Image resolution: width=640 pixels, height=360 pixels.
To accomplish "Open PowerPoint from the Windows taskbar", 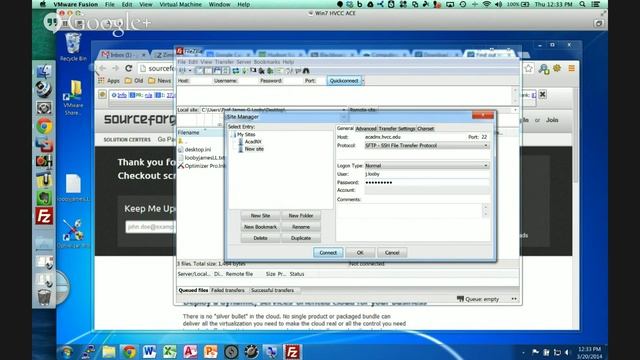I will click(x=211, y=351).
